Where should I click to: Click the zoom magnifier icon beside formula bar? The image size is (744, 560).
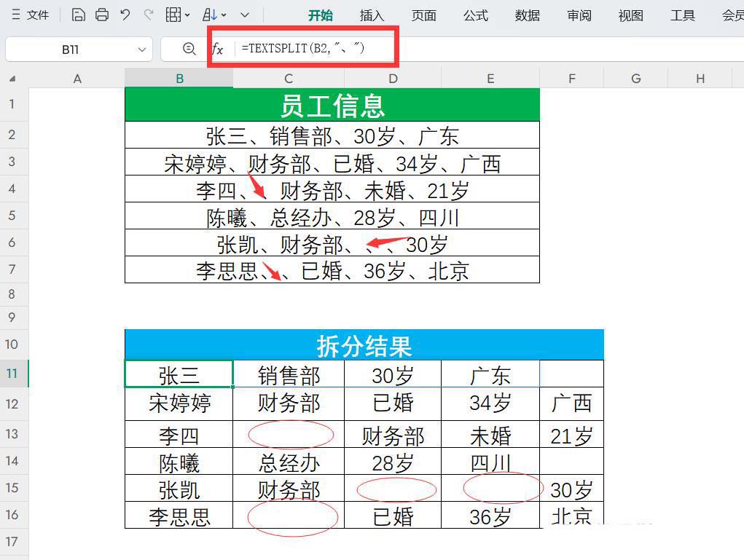point(189,49)
